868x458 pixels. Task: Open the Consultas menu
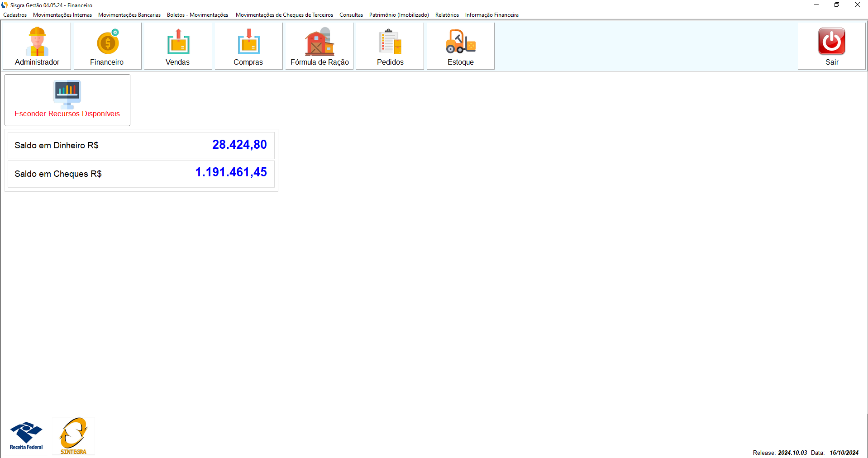point(351,15)
